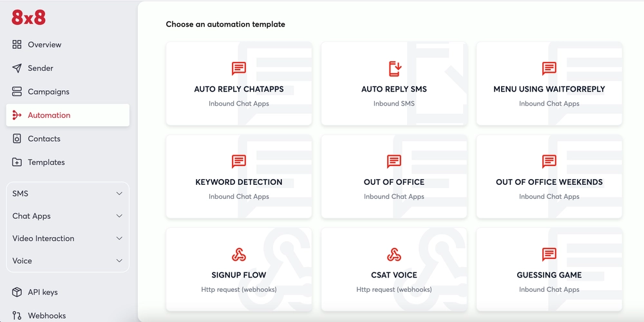Click the API keys cube icon

pyautogui.click(x=17, y=292)
